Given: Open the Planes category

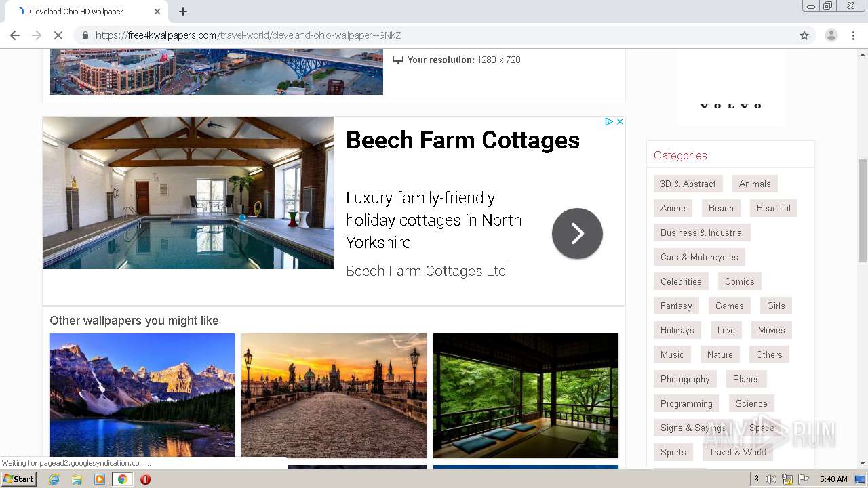Looking at the screenshot, I should 746,379.
